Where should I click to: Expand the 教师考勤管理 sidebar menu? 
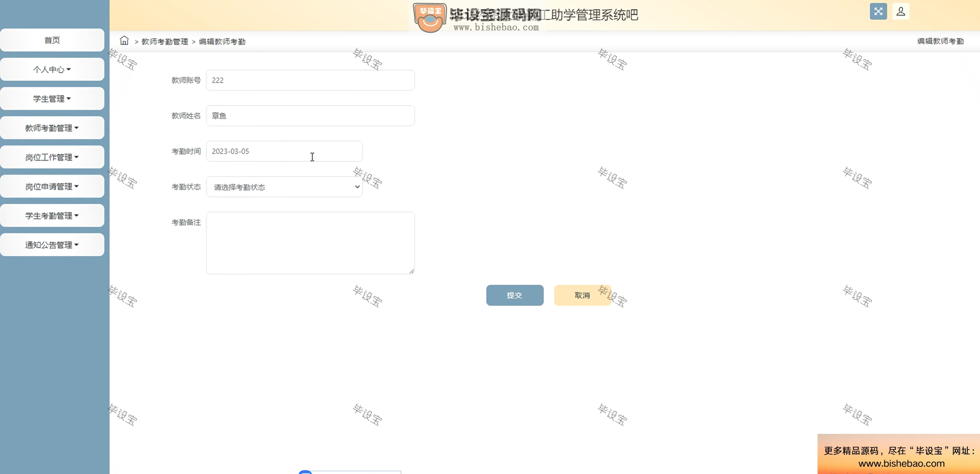click(52, 128)
